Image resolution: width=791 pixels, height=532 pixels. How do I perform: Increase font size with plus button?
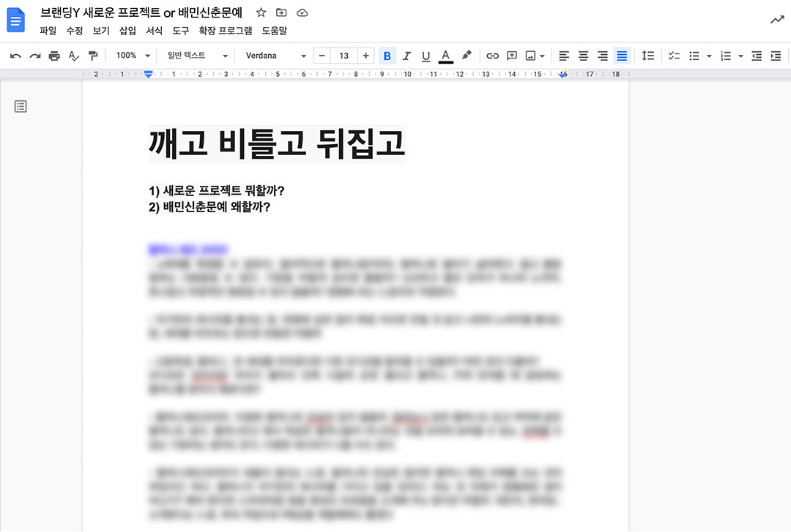coord(365,56)
